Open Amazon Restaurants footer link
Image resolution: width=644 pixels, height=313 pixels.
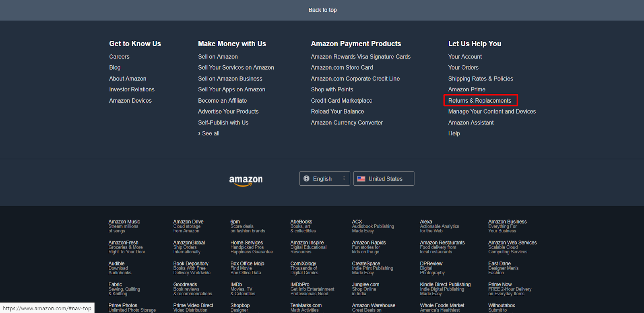[442, 247]
